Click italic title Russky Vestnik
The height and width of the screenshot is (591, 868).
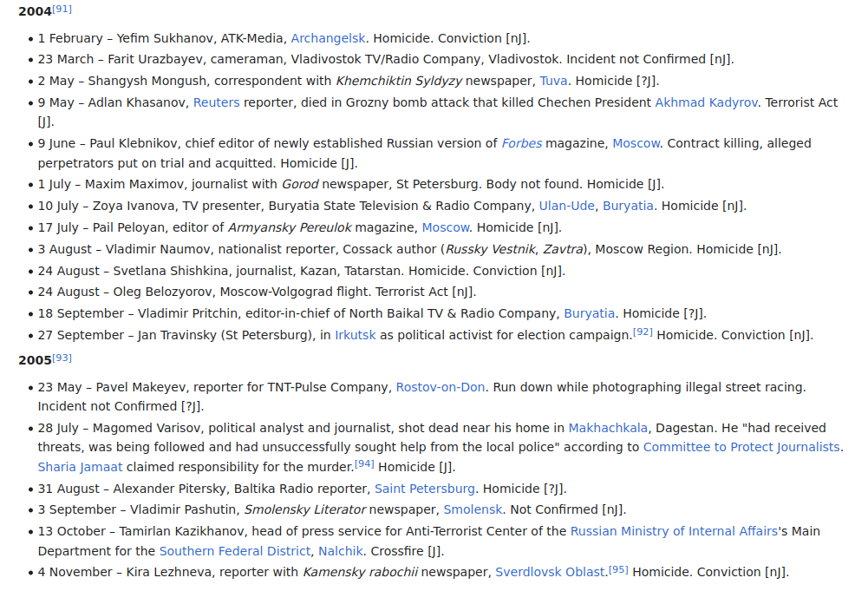491,249
